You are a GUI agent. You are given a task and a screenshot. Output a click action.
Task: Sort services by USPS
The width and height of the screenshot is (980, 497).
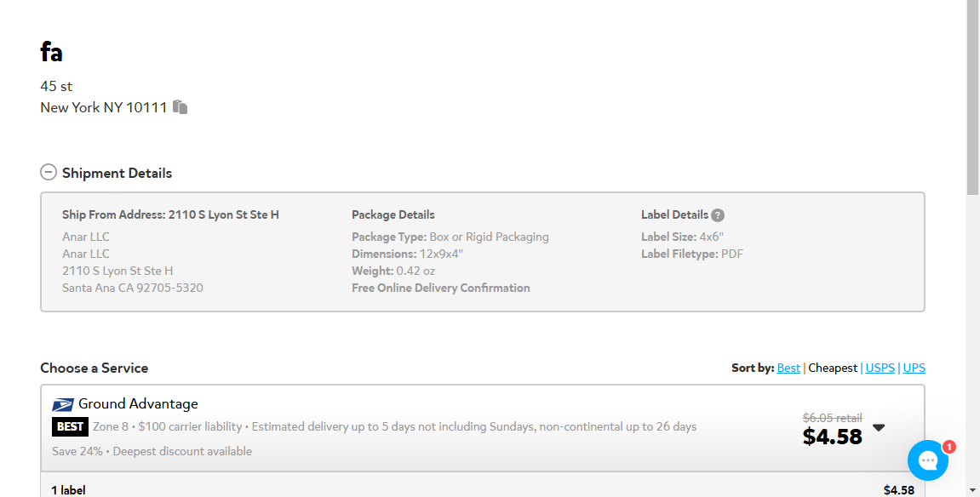coord(880,368)
